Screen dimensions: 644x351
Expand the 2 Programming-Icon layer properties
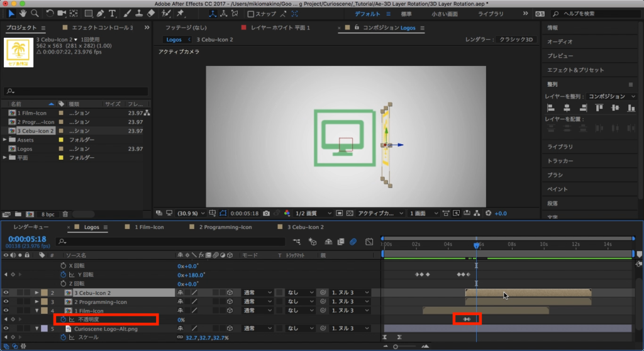click(x=36, y=301)
